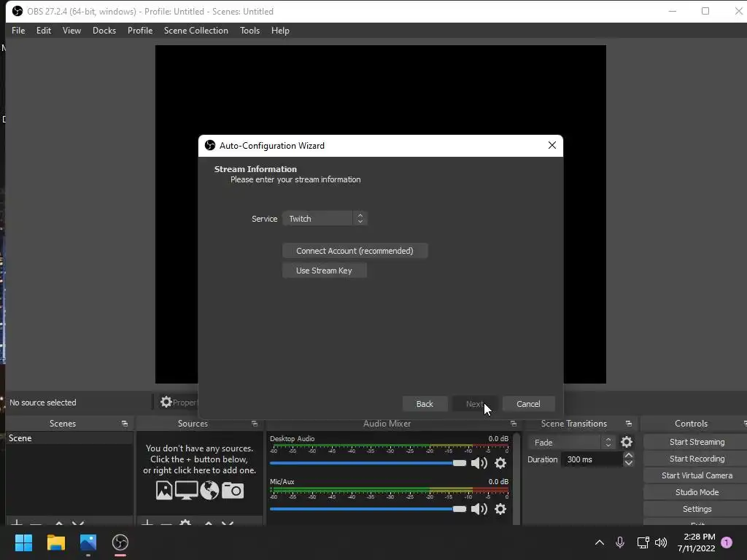
Task: Open the Tools menu
Action: tap(249, 31)
